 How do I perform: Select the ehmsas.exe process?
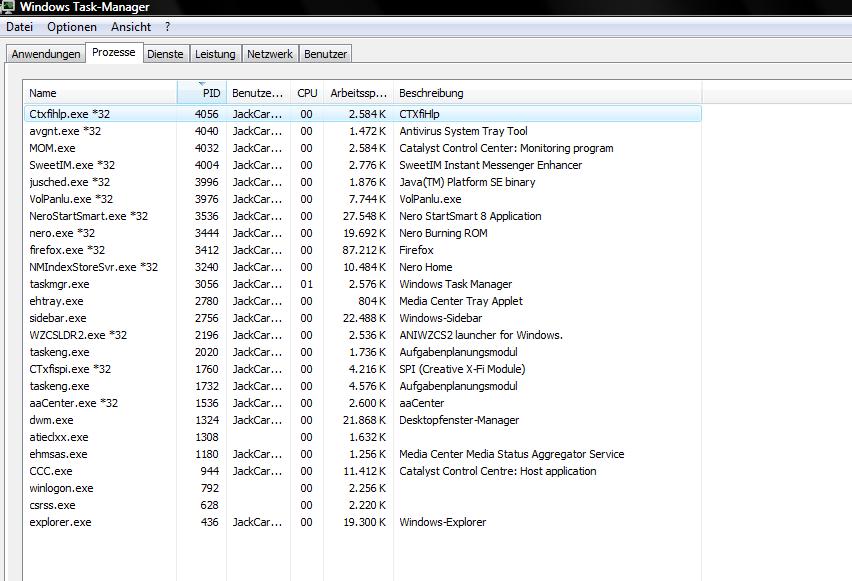tap(362, 454)
